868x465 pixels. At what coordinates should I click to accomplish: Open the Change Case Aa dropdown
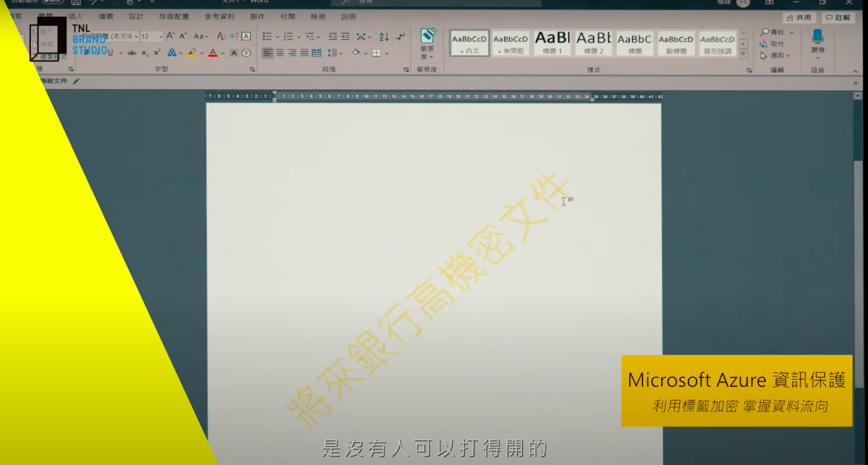[x=201, y=36]
